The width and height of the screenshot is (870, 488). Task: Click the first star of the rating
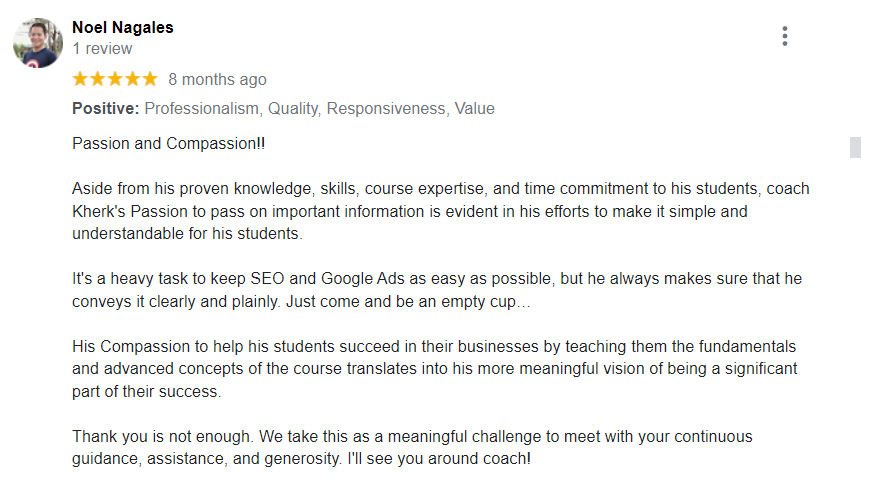[x=81, y=79]
